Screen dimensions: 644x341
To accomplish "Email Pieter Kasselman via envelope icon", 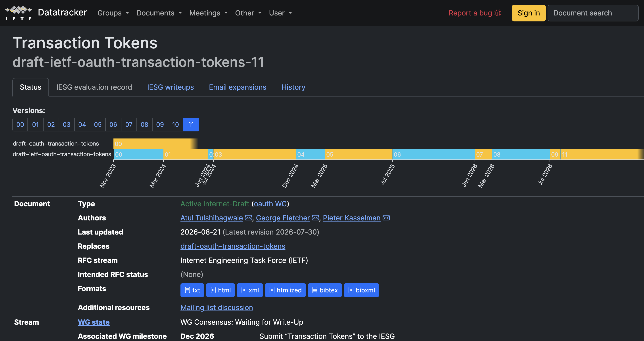I will coord(386,218).
